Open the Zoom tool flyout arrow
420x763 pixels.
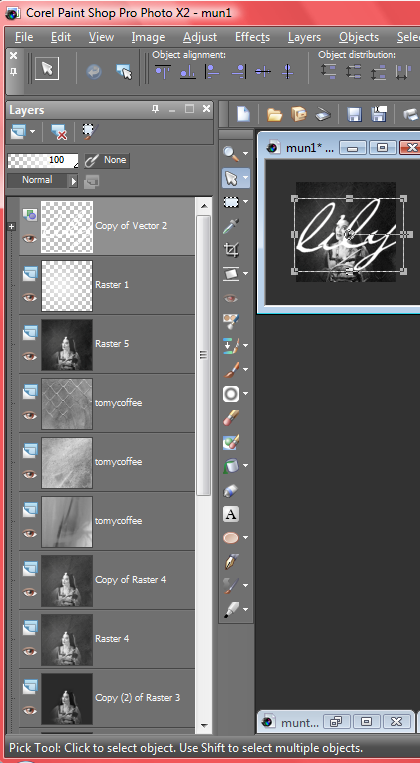245,154
